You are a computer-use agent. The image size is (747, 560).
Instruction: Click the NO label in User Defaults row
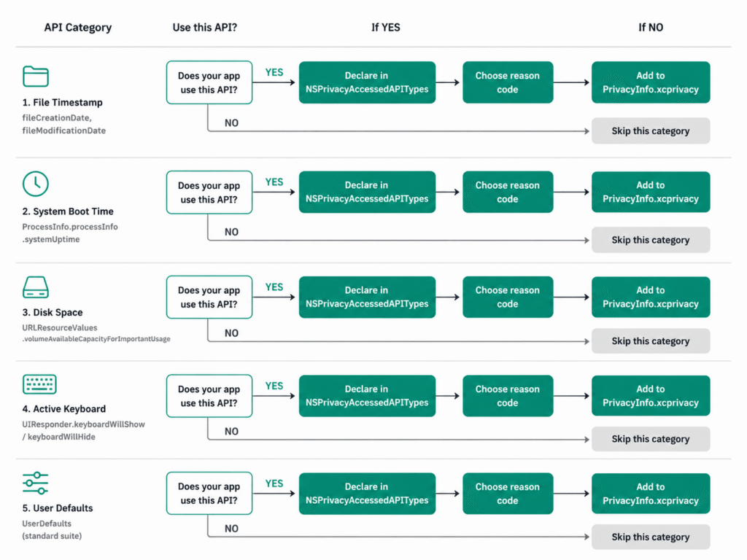point(231,529)
